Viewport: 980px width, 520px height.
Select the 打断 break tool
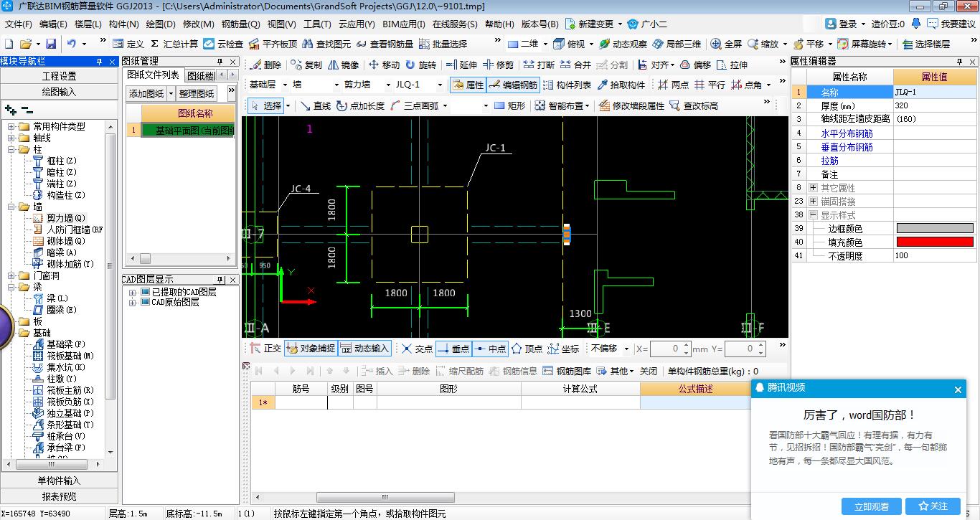tap(539, 65)
